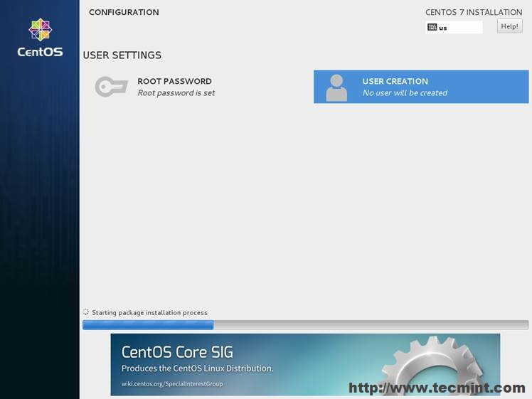The height and width of the screenshot is (399, 532).
Task: Click the package installation progress bar
Action: click(305, 325)
